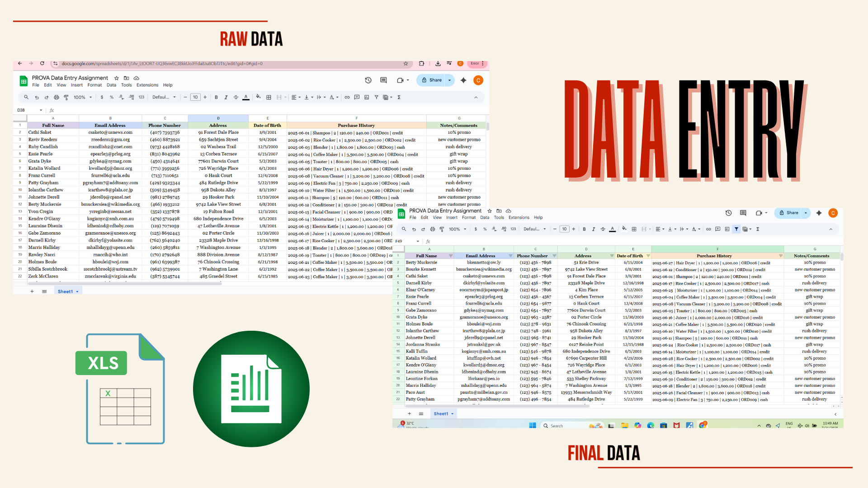Click redo in the raw data window toolbar
This screenshot has width=868, height=488.
point(46,97)
